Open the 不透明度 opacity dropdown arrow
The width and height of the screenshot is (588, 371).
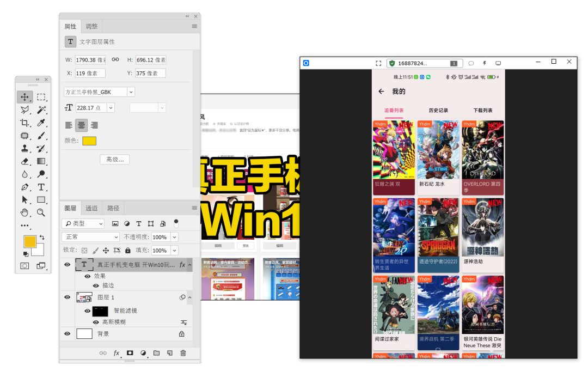pyautogui.click(x=174, y=237)
